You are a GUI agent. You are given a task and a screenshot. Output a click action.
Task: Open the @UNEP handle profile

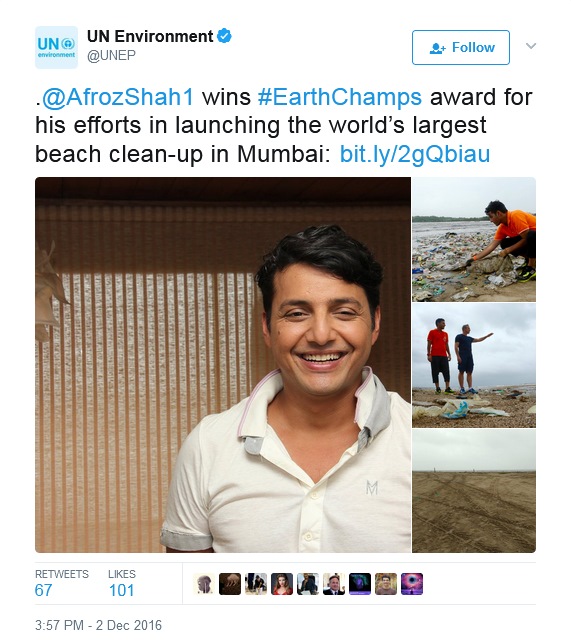[x=111, y=55]
